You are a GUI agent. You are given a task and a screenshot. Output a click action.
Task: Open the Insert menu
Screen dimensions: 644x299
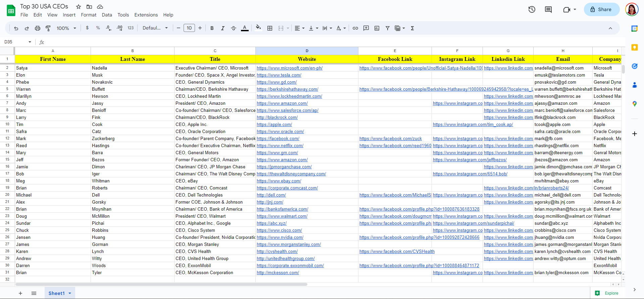tap(69, 15)
